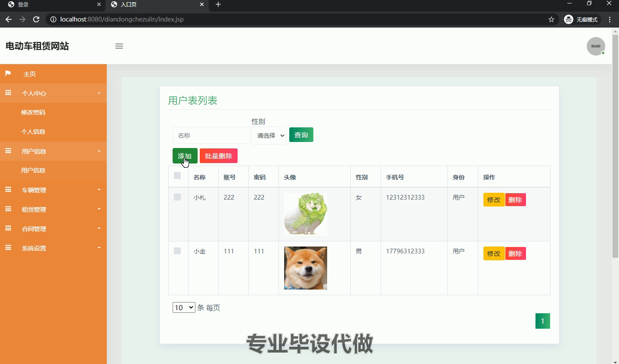Open the 10 per-page dropdown

(x=184, y=308)
